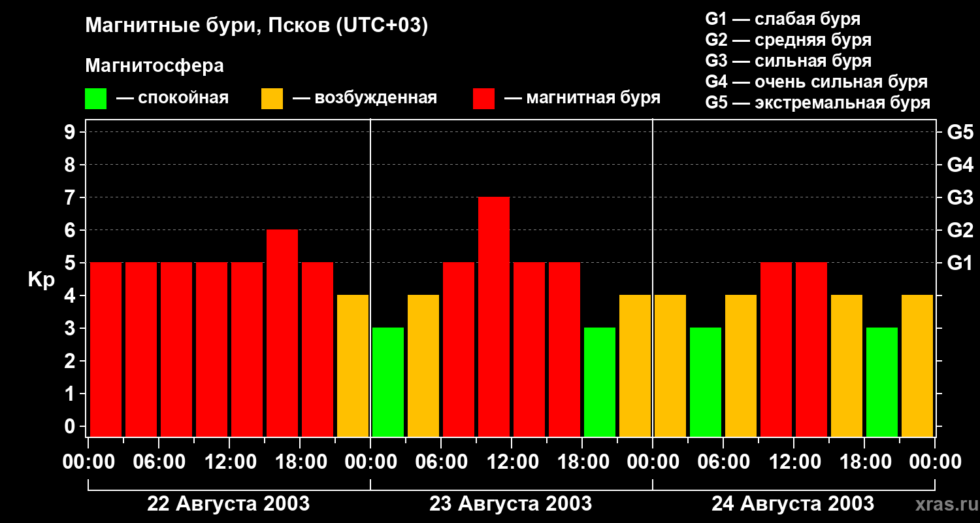Screen dimensions: 980x523
Task: Click the "— магнитная буря" legend label
Action: click(x=583, y=98)
